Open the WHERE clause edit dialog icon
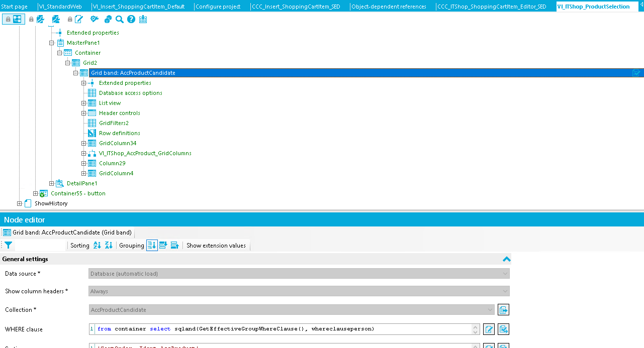 click(x=489, y=329)
